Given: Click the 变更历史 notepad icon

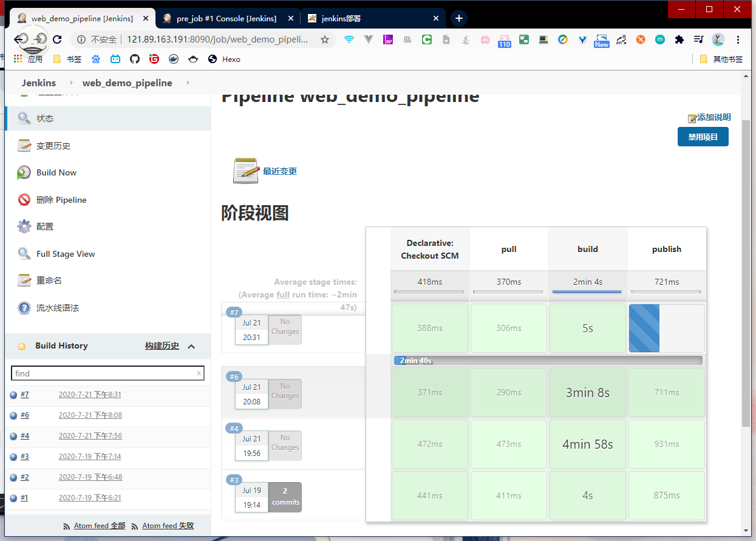Looking at the screenshot, I should (x=24, y=146).
